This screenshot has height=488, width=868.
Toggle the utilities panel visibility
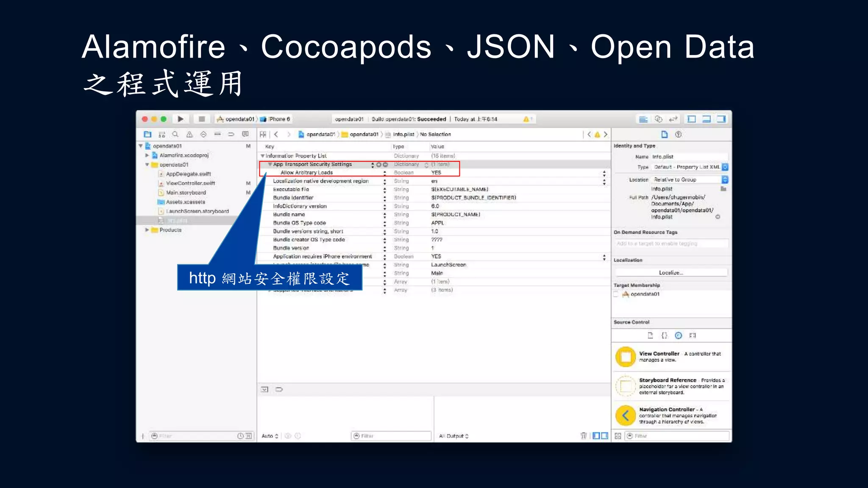721,119
